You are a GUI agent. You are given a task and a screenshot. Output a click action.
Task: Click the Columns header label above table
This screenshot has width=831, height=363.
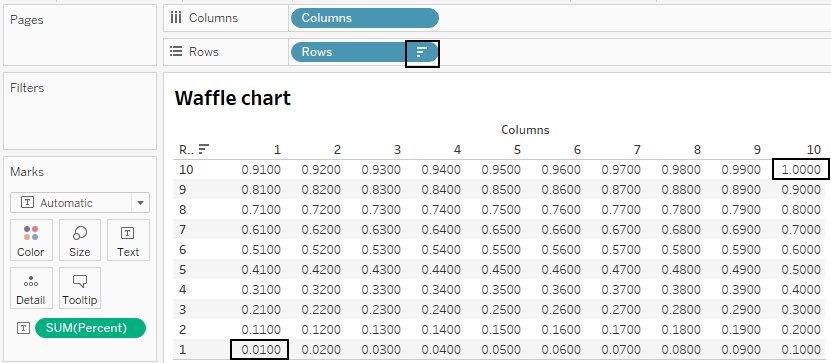[x=525, y=130]
